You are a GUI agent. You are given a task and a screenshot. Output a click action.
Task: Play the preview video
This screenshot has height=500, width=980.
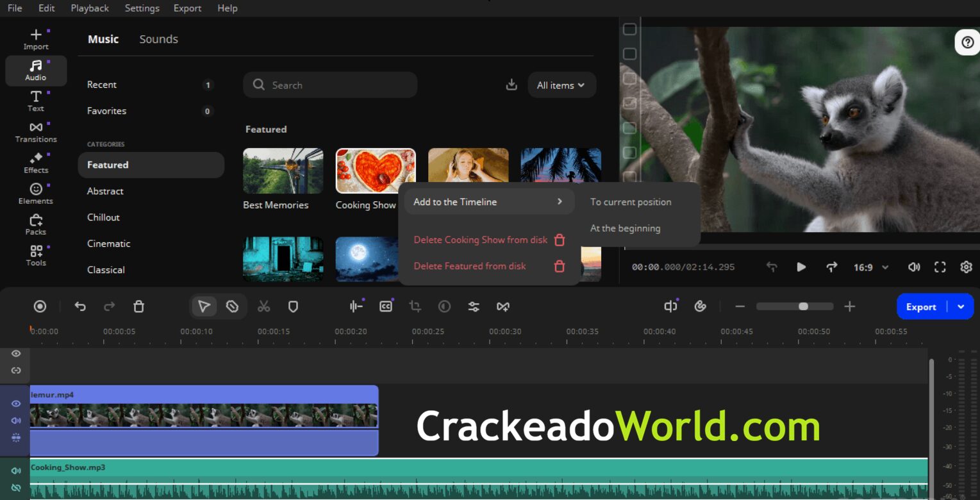tap(801, 267)
